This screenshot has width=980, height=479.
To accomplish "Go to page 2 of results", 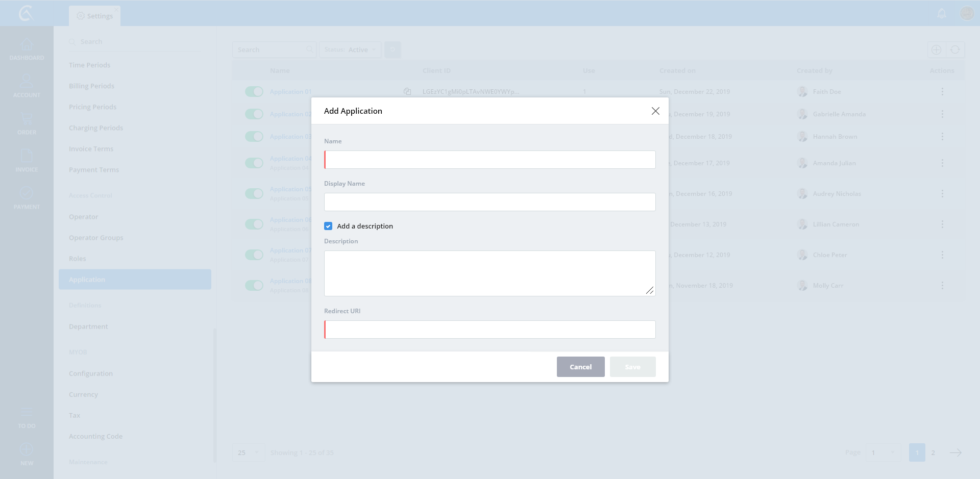I will [x=933, y=453].
